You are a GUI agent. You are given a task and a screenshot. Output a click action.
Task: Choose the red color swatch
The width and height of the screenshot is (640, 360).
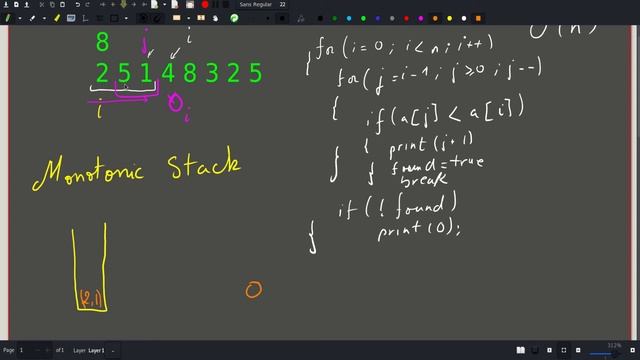407,18
